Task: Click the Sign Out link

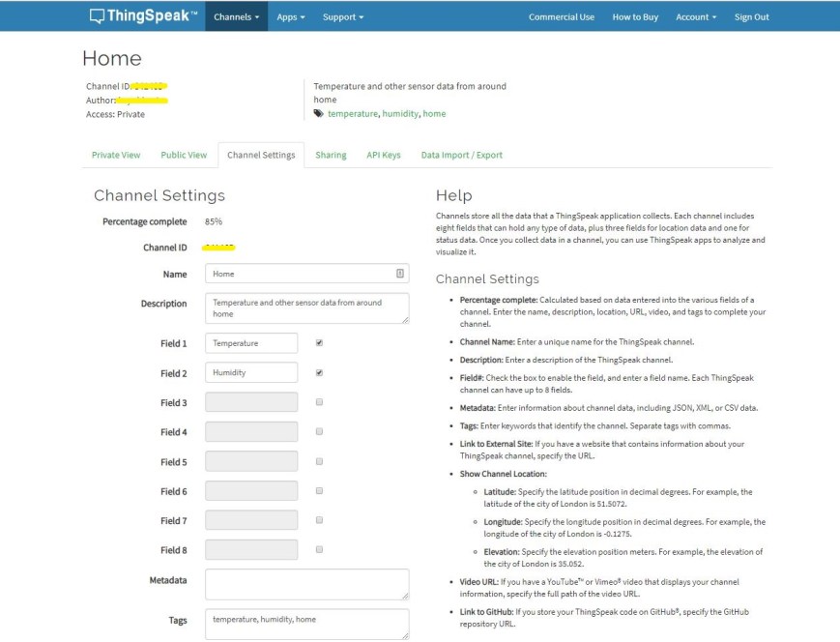Action: [751, 15]
